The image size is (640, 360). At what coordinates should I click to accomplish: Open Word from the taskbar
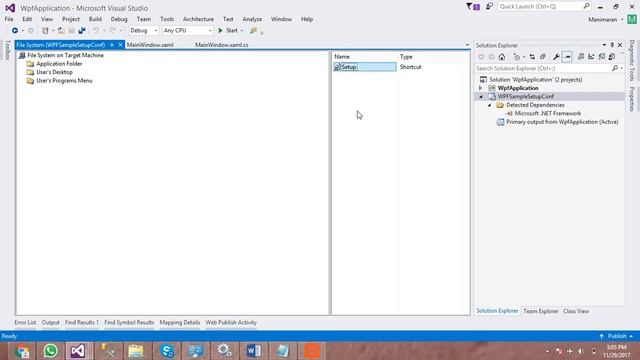click(253, 351)
